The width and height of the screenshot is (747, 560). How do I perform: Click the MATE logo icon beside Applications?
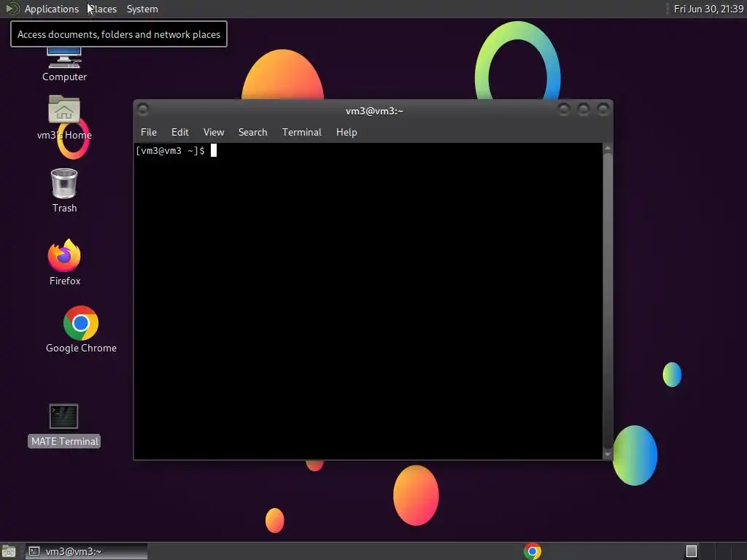(x=12, y=9)
